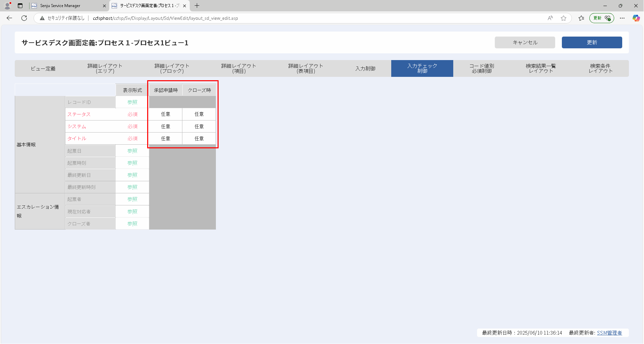The width and height of the screenshot is (644, 344).
Task: Open the 詳細レイアウト(表項目) tab
Action: click(x=306, y=68)
